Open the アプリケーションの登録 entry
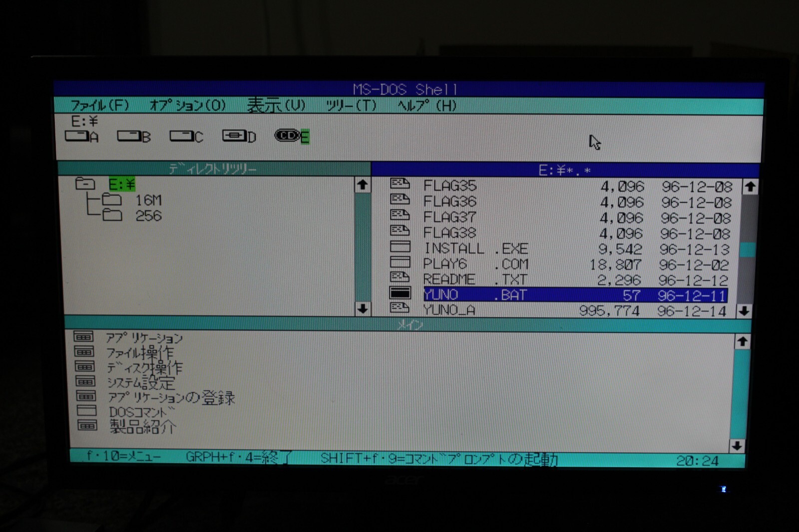The width and height of the screenshot is (799, 532). (171, 398)
